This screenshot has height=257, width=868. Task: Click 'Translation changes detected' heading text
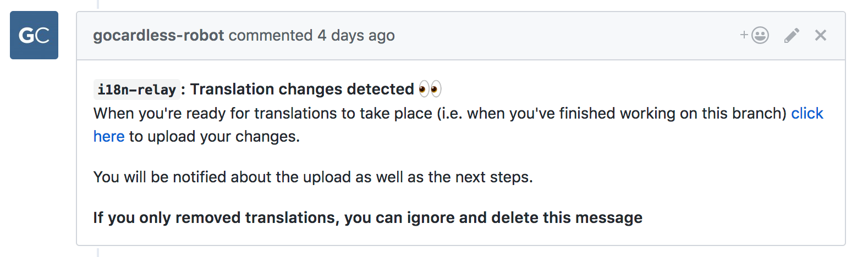[301, 89]
